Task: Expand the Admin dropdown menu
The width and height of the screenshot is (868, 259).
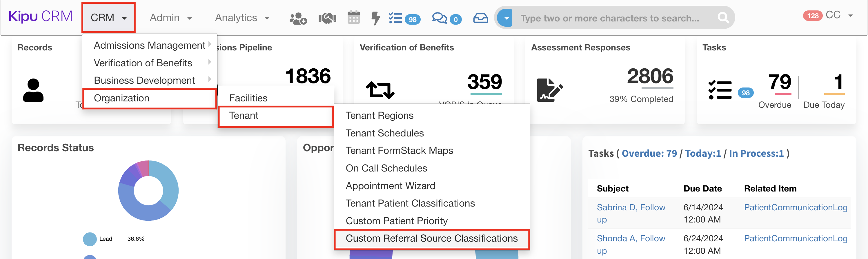Action: (170, 18)
